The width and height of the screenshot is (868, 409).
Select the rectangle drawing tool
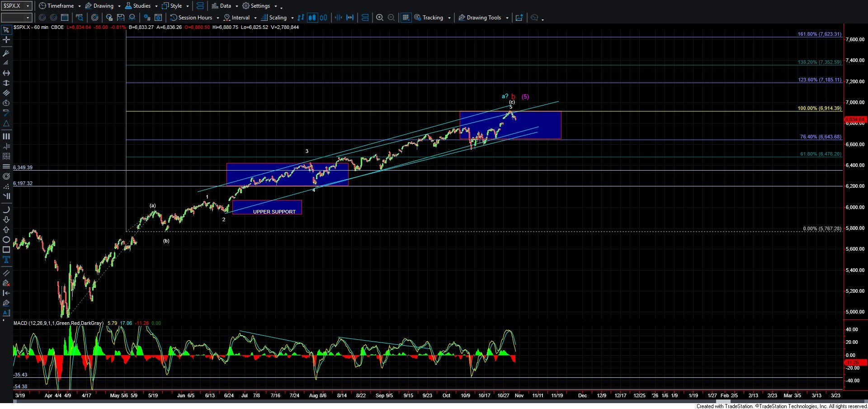click(6, 250)
